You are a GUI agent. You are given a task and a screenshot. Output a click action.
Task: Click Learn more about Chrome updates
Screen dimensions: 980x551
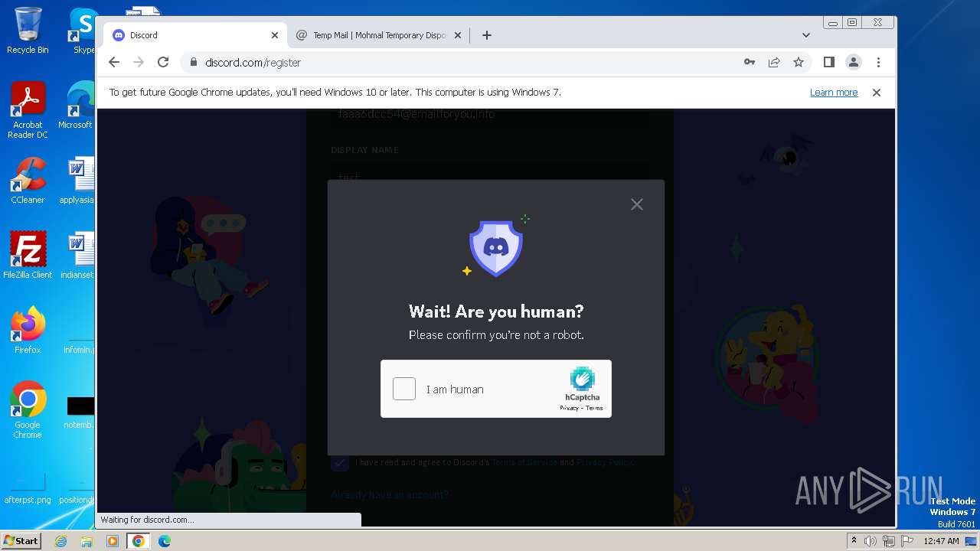click(x=834, y=93)
